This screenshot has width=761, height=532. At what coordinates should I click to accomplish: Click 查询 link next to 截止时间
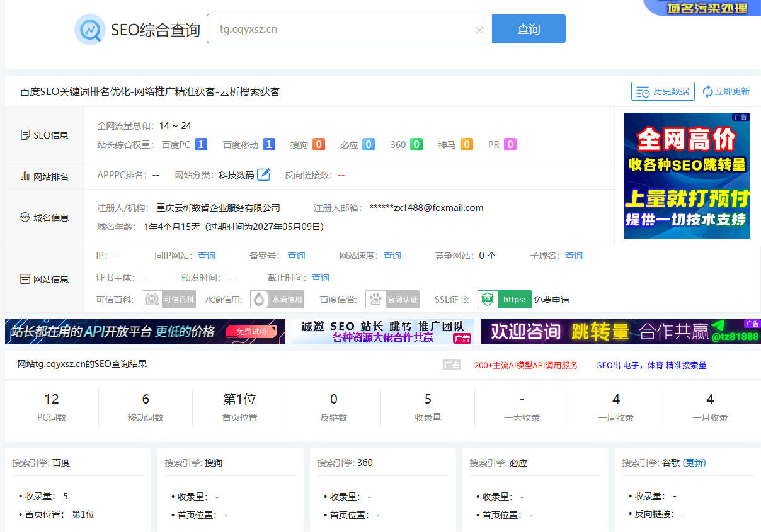(321, 278)
